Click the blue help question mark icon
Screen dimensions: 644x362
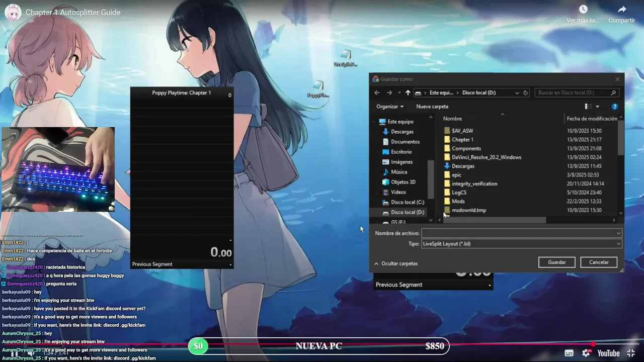(614, 107)
